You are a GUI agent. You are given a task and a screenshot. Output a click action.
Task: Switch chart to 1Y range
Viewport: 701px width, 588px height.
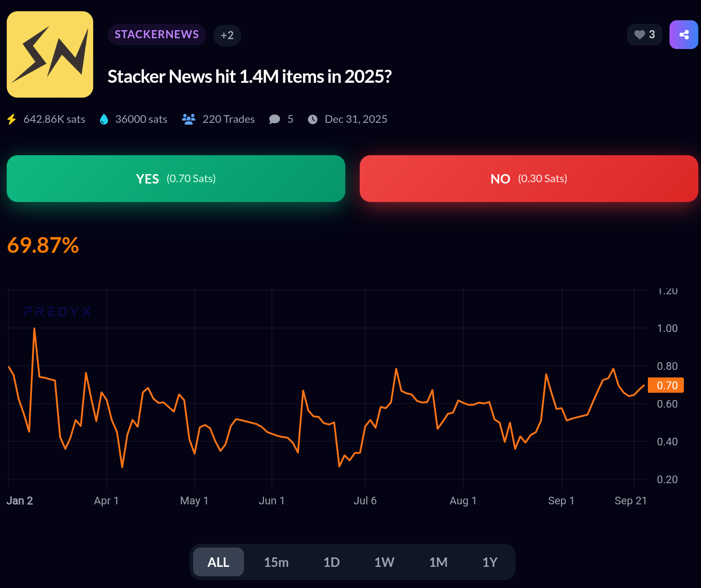pyautogui.click(x=490, y=562)
